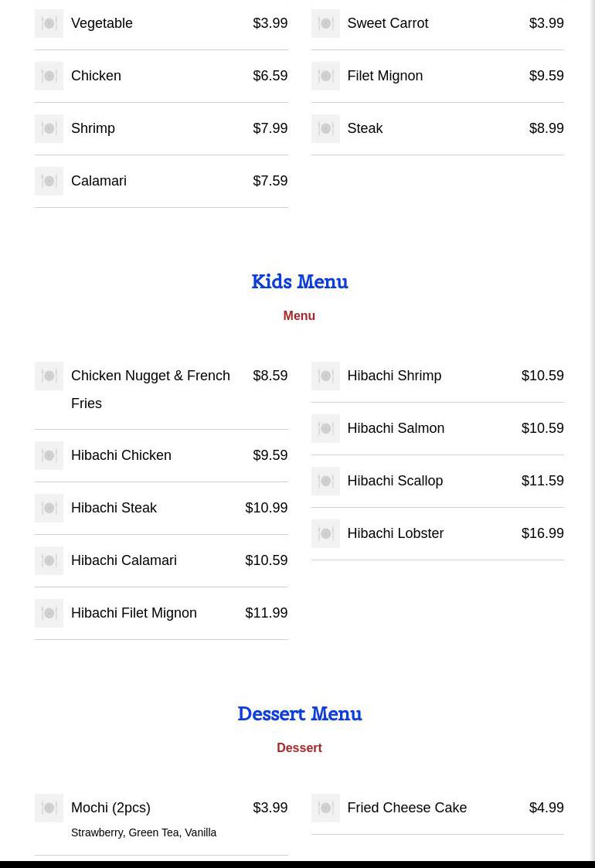Viewport: 595px width, 868px height.
Task: Click the Vegetable item placeholder icon
Action: 49,23
